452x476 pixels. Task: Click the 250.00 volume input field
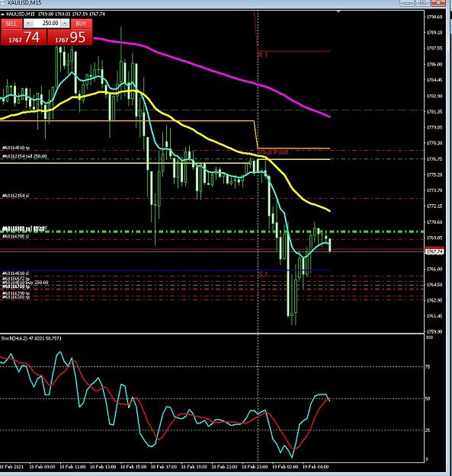[x=46, y=24]
